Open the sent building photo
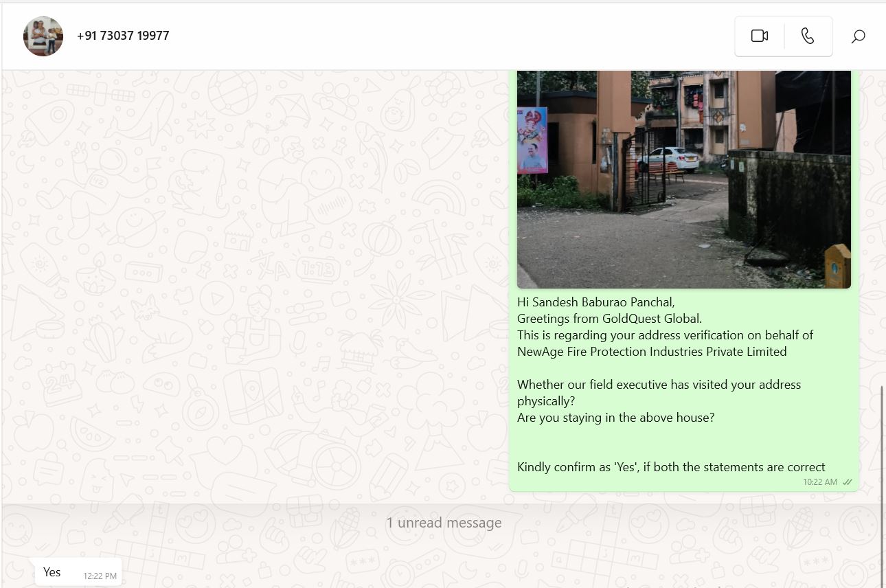Screen dimensions: 886x588 pyautogui.click(x=684, y=179)
